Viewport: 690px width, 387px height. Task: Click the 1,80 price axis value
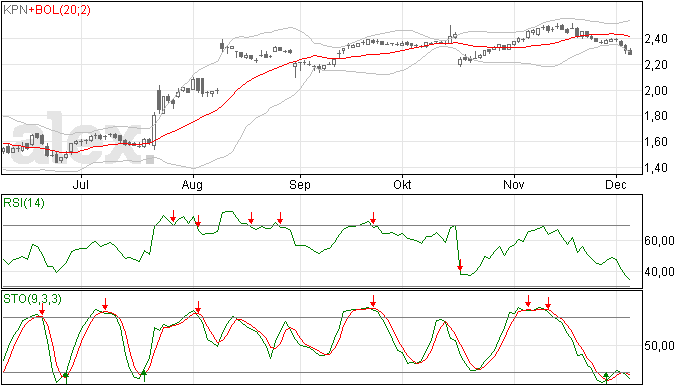tap(656, 116)
